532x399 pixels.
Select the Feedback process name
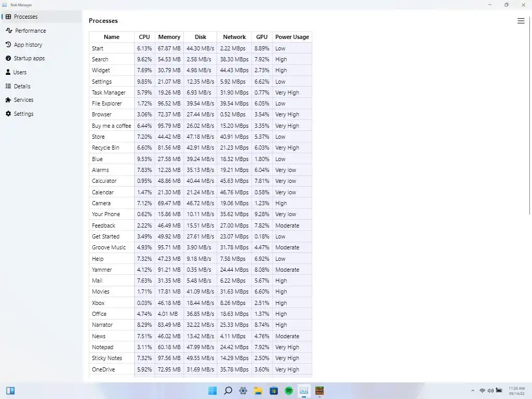[x=103, y=225]
